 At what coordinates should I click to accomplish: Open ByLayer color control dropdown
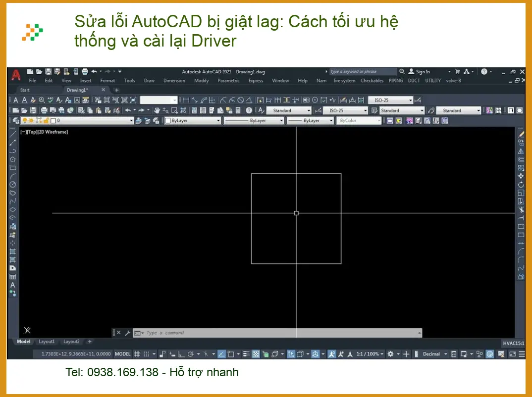coord(192,120)
